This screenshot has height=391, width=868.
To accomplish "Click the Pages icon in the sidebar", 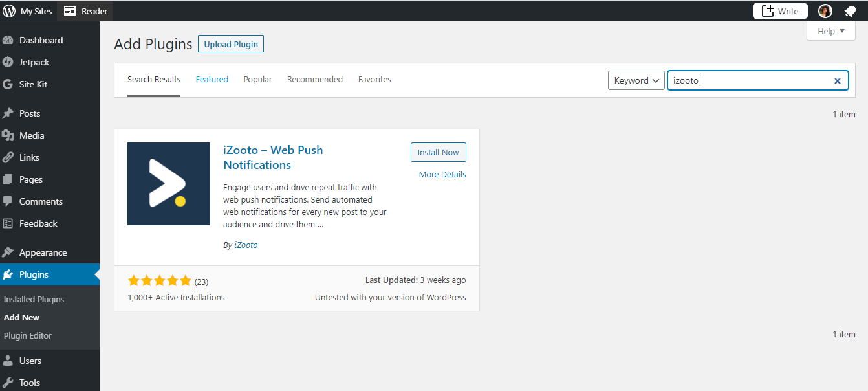I will coord(8,179).
